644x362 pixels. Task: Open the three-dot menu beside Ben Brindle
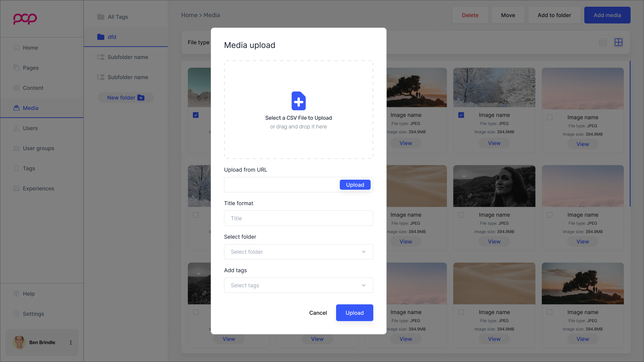coord(71,343)
